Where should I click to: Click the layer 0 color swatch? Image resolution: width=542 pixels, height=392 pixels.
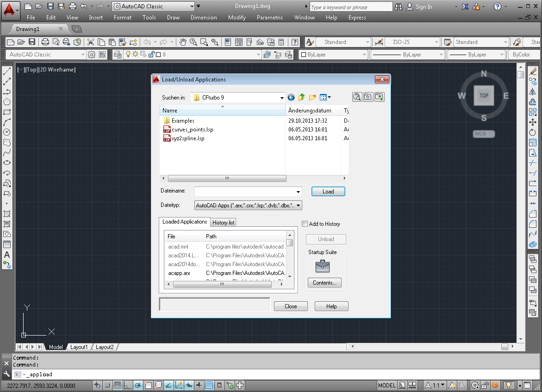click(x=158, y=55)
